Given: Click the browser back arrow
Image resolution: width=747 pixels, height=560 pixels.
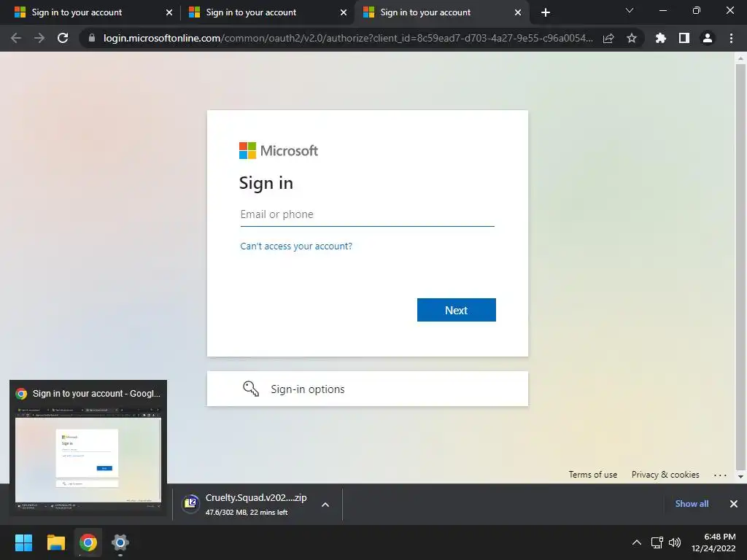Looking at the screenshot, I should tap(16, 38).
